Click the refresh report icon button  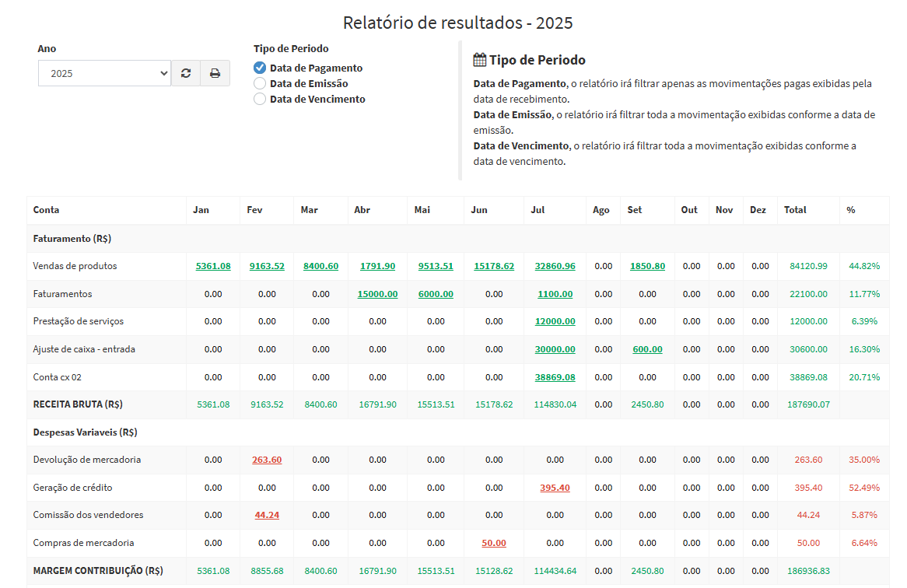(186, 73)
